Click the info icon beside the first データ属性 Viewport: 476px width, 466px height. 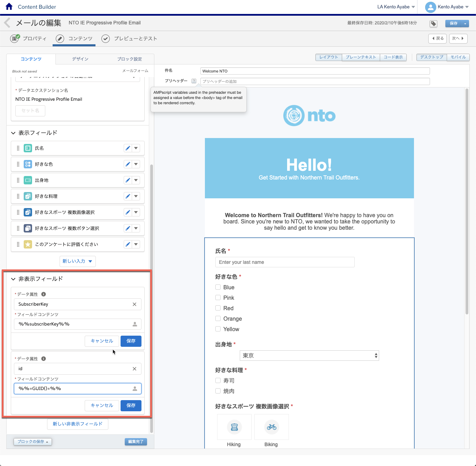tap(44, 294)
